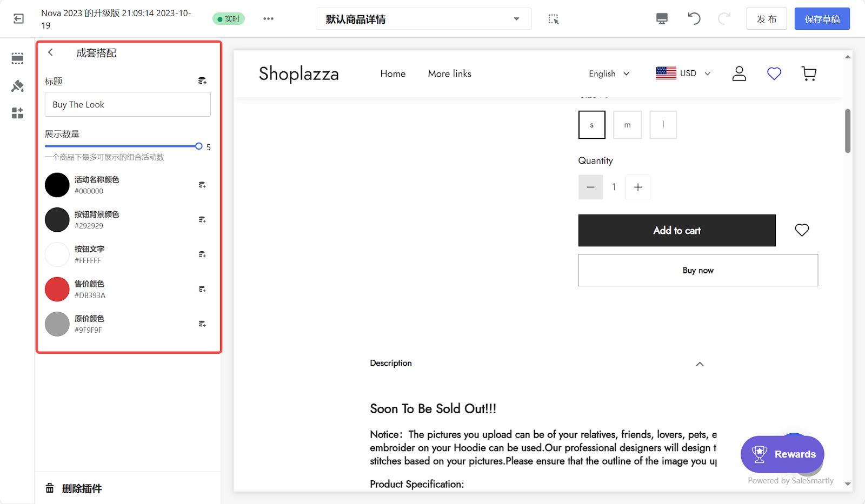Click the 实时 live status badge
The height and width of the screenshot is (504, 865).
(x=229, y=19)
